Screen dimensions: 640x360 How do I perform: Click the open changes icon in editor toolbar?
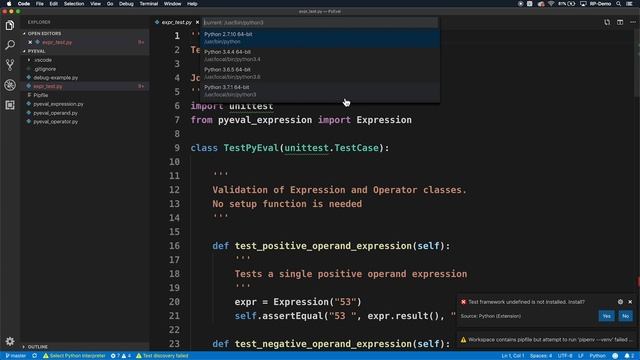[x=607, y=22]
